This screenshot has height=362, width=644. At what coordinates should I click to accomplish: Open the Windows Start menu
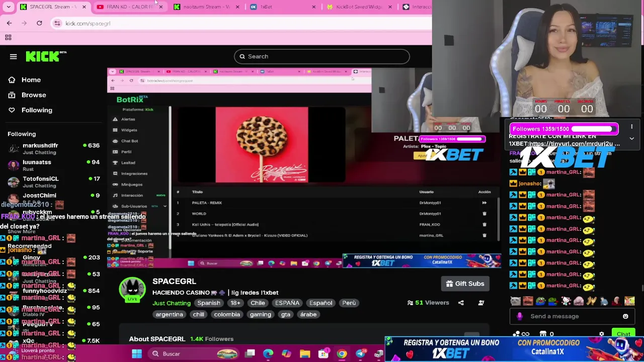pyautogui.click(x=136, y=353)
